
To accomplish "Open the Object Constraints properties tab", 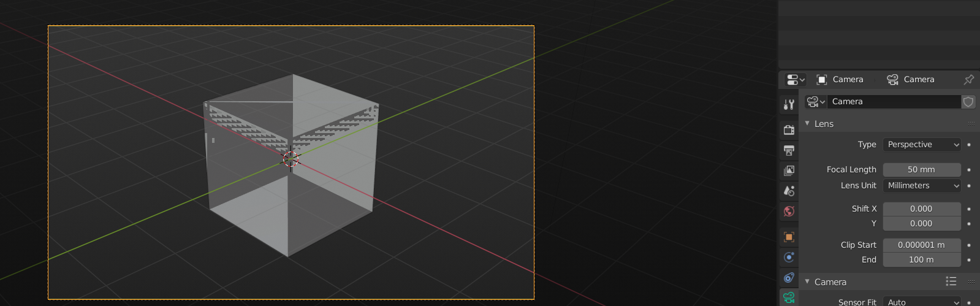I will (x=789, y=278).
